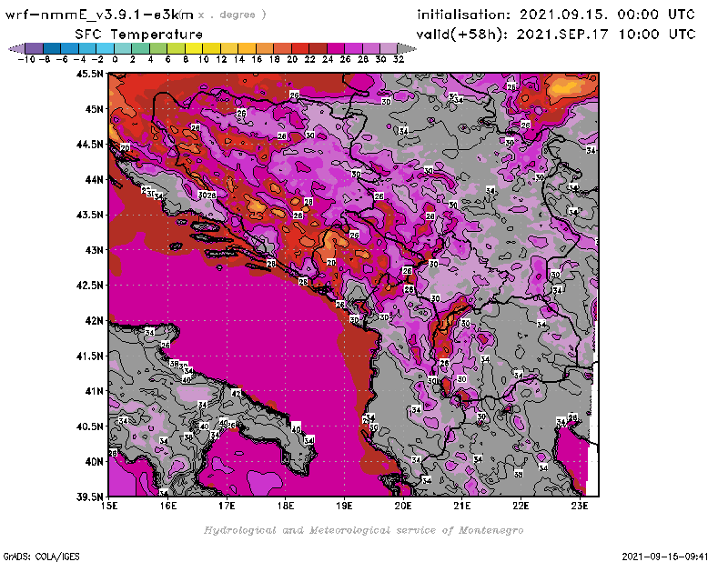This screenshot has height=562, width=728.
Task: Click the 'valid(+58h): 2021.SEP.17 10:00 UTC' line
Action: (556, 35)
